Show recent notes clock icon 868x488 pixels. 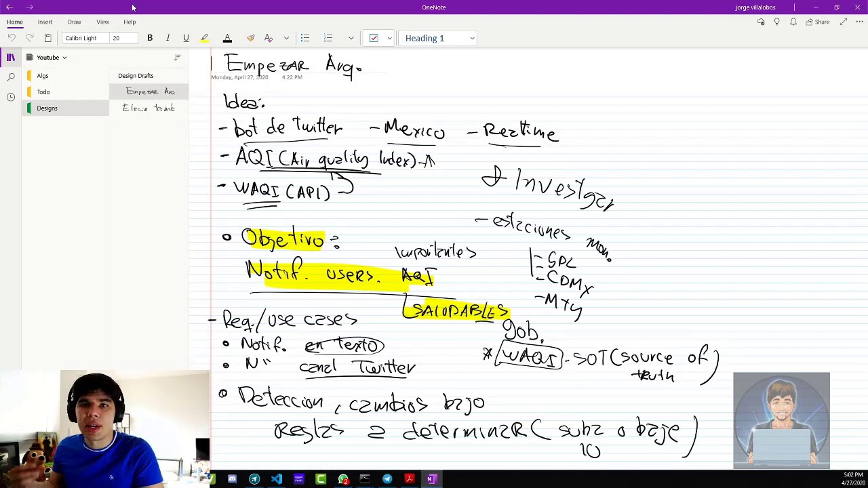11,97
